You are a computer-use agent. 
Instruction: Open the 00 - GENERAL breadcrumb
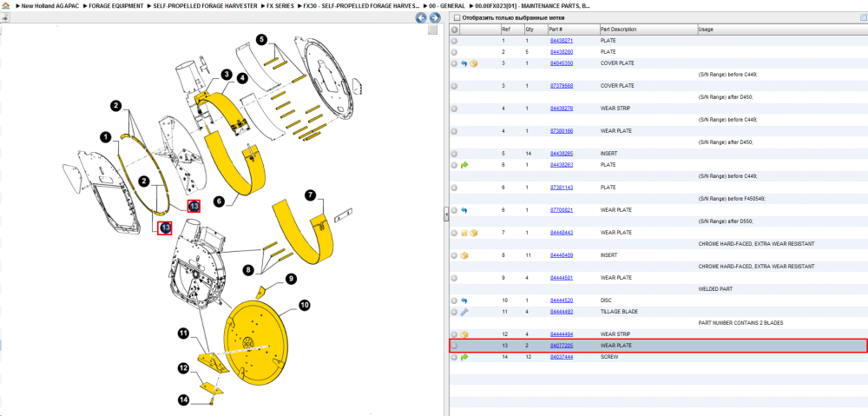(x=448, y=5)
